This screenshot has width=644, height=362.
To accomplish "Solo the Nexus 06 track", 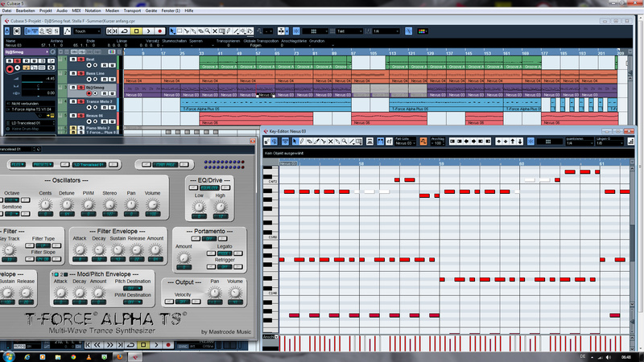I will (x=80, y=116).
